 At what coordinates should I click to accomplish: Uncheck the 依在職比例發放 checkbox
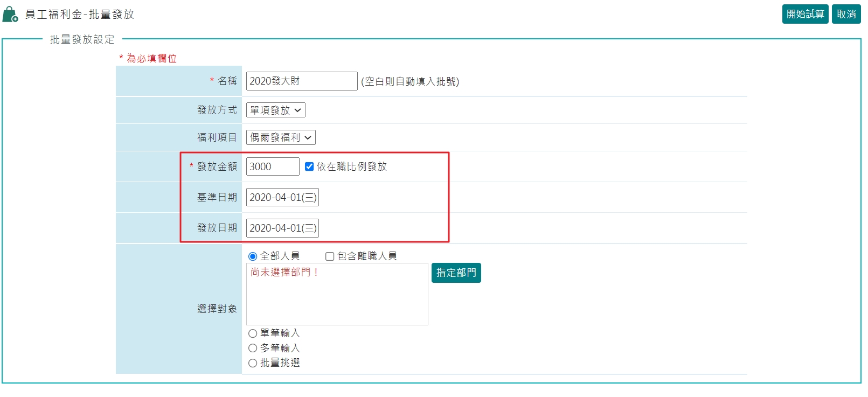click(309, 166)
